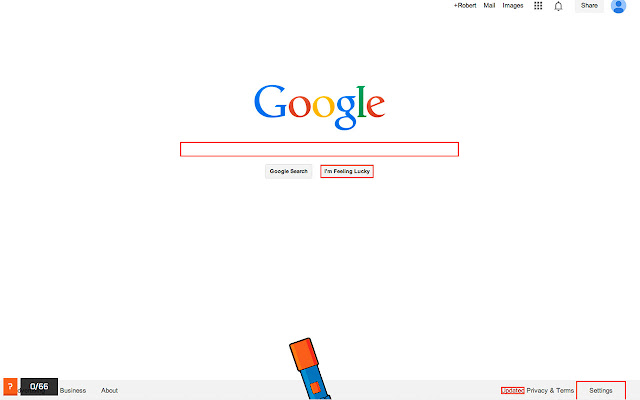Open the Settings footer menu
The width and height of the screenshot is (640, 400).
click(601, 391)
